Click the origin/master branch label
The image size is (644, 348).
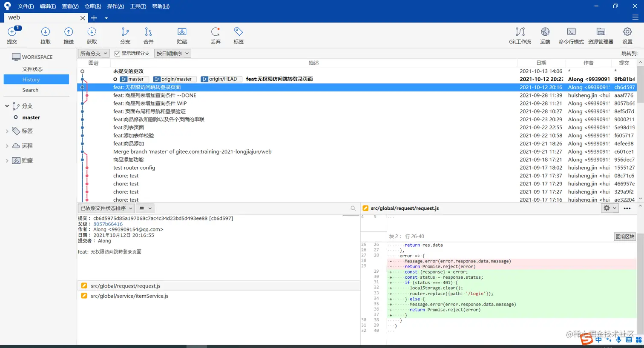[175, 79]
